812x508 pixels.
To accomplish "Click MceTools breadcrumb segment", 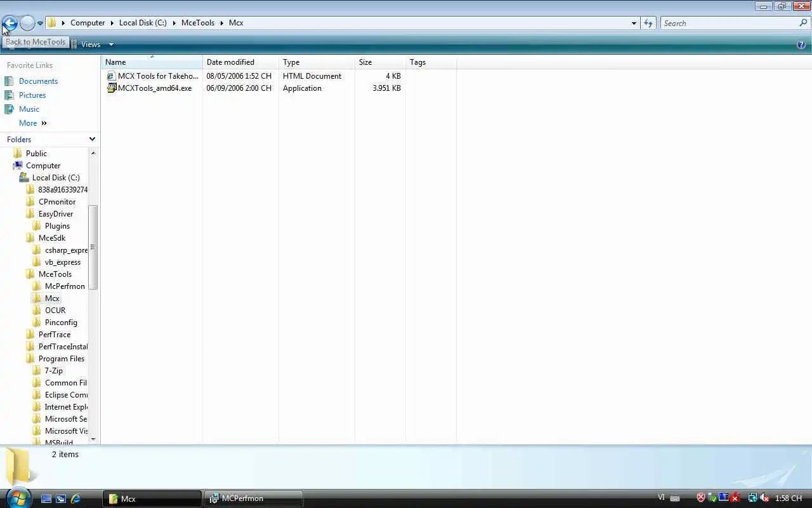I will pos(198,23).
